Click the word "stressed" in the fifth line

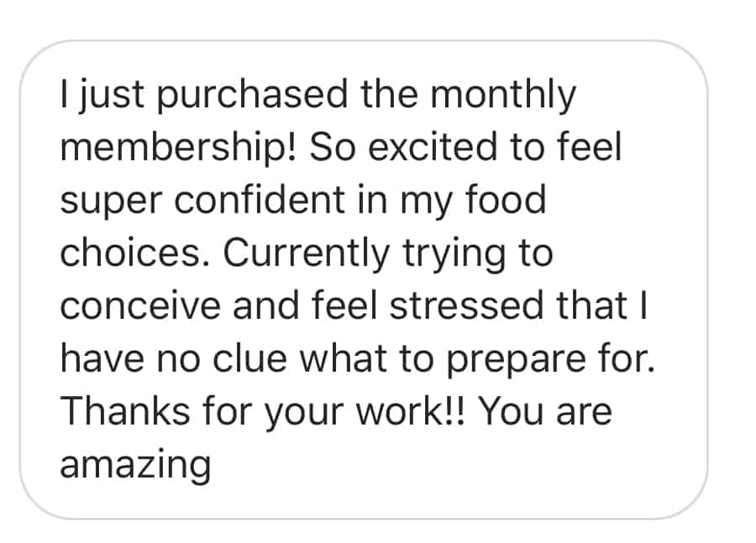(466, 306)
